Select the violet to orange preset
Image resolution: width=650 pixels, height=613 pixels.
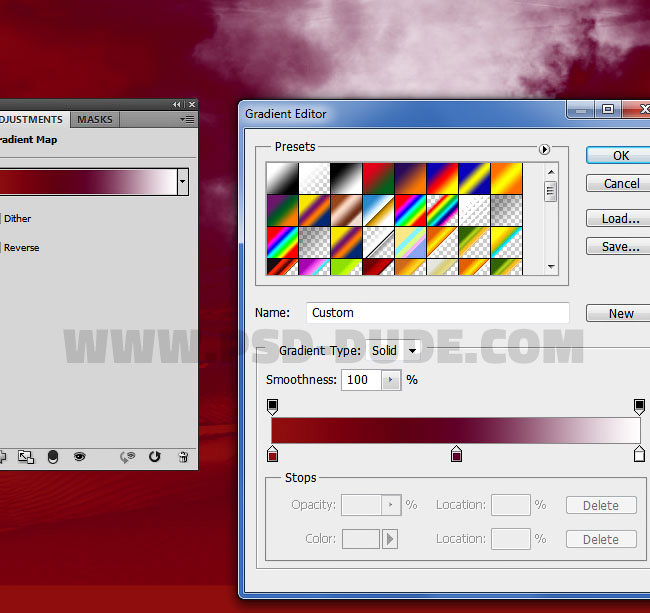410,178
